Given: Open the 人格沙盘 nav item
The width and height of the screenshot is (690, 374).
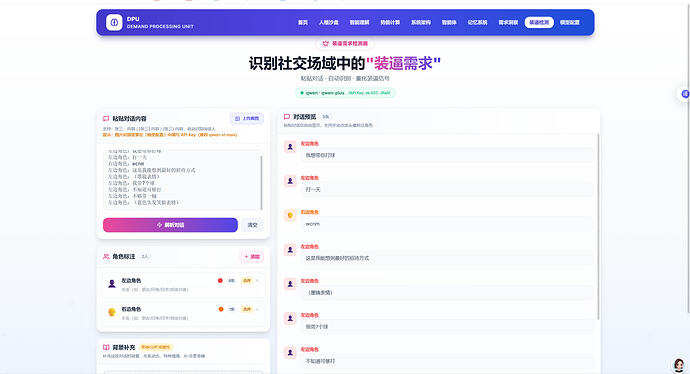Looking at the screenshot, I should (329, 22).
